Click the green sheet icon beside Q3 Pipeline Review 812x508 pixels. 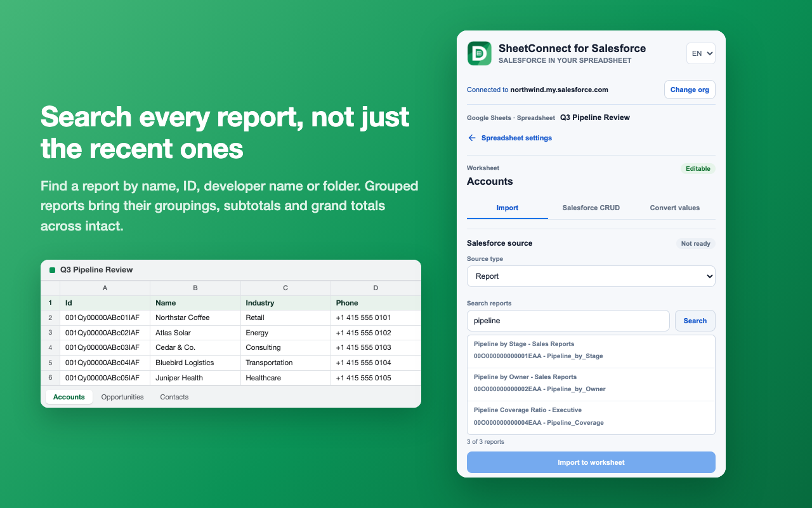[x=52, y=270]
